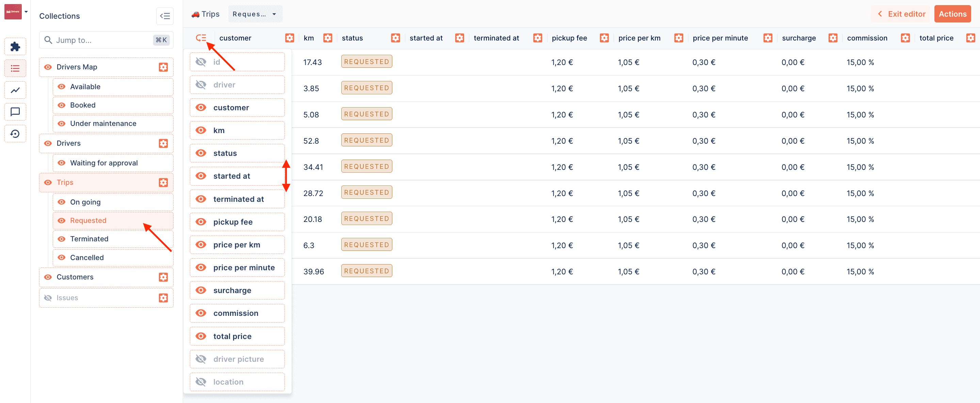The width and height of the screenshot is (980, 403).
Task: Open the puzzle-piece plugins icon
Action: click(15, 47)
